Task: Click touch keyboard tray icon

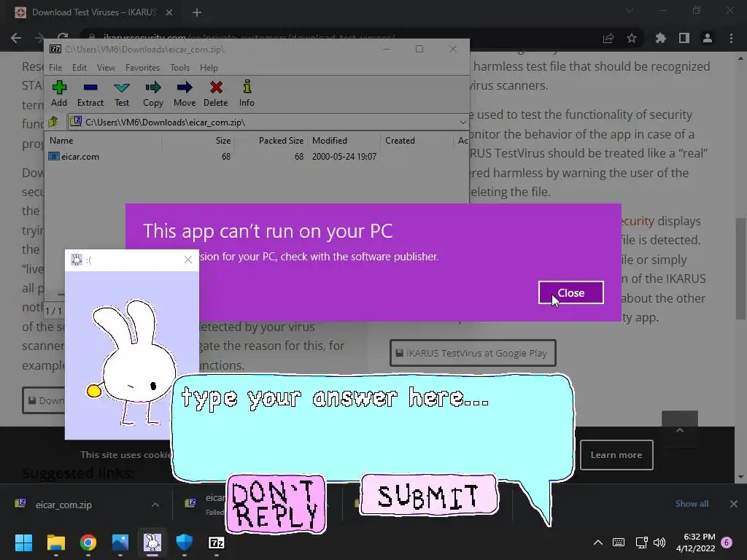Action: pos(619,542)
